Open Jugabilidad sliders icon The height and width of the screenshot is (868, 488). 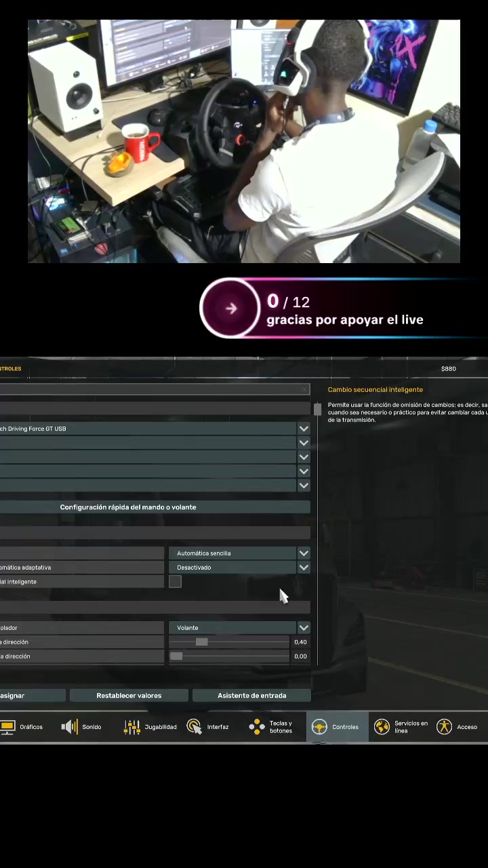pyautogui.click(x=132, y=727)
